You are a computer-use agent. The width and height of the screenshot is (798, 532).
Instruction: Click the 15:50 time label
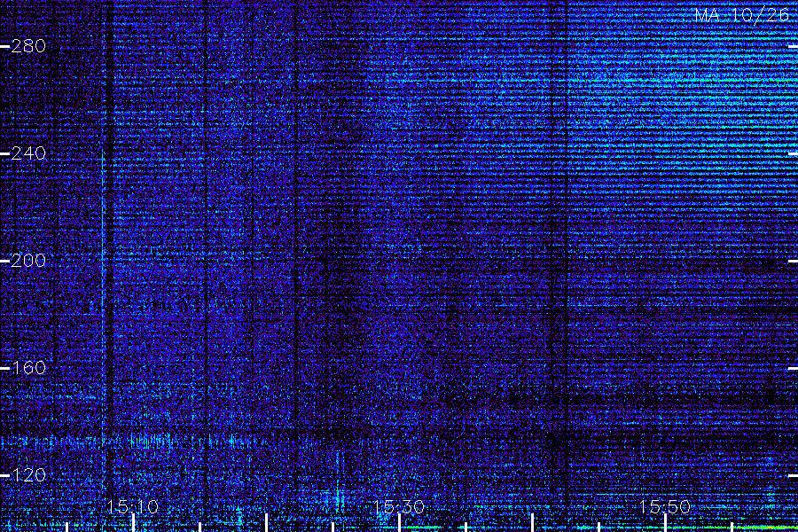tap(665, 506)
